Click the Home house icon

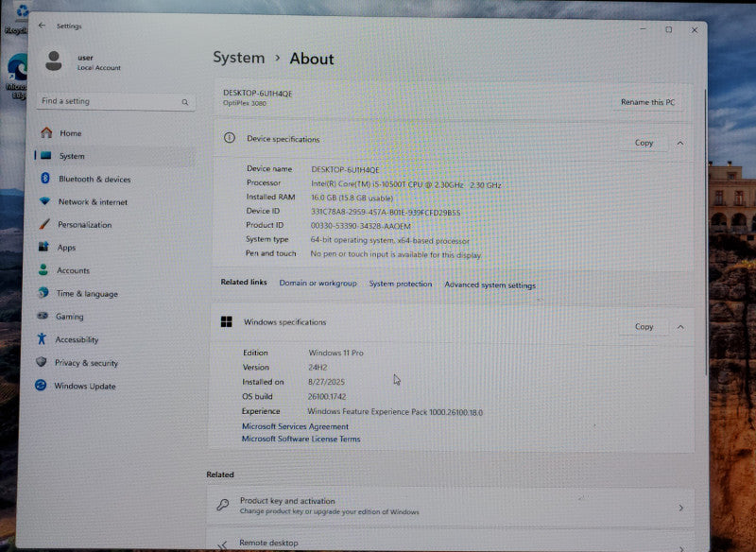coord(46,132)
